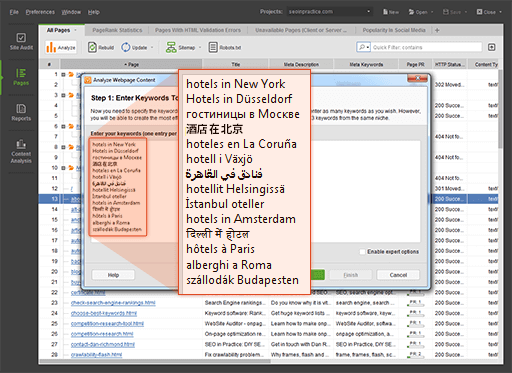Open crawlability-flash.html link
The width and height of the screenshot is (512, 373).
pyautogui.click(x=96, y=355)
